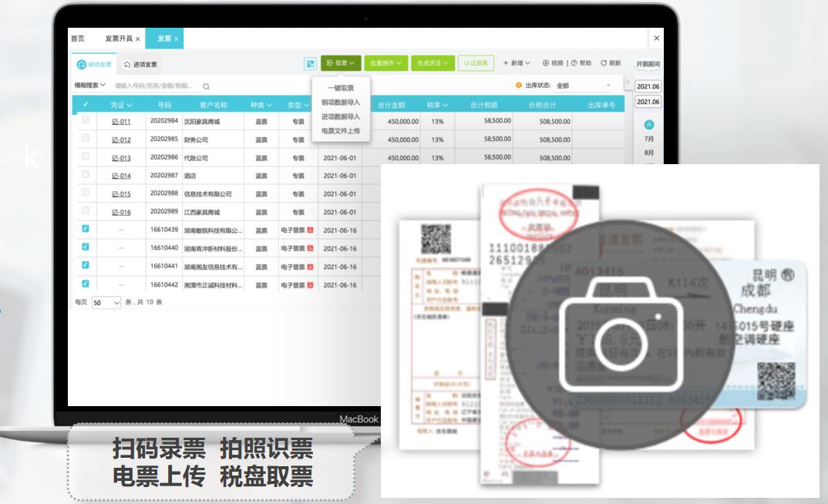
Task: Check the checkbox for row 记-011
Action: pyautogui.click(x=86, y=120)
